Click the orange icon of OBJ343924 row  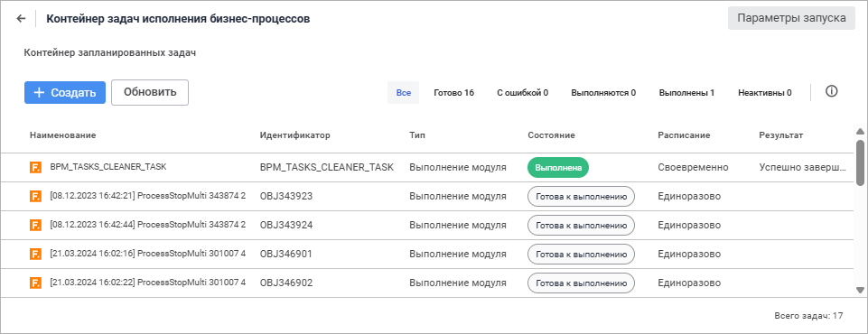[x=35, y=225]
